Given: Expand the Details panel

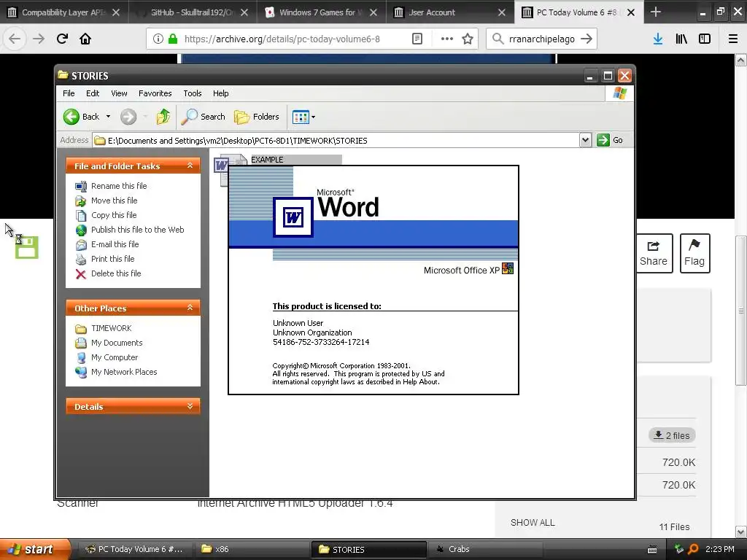Looking at the screenshot, I should pos(190,406).
